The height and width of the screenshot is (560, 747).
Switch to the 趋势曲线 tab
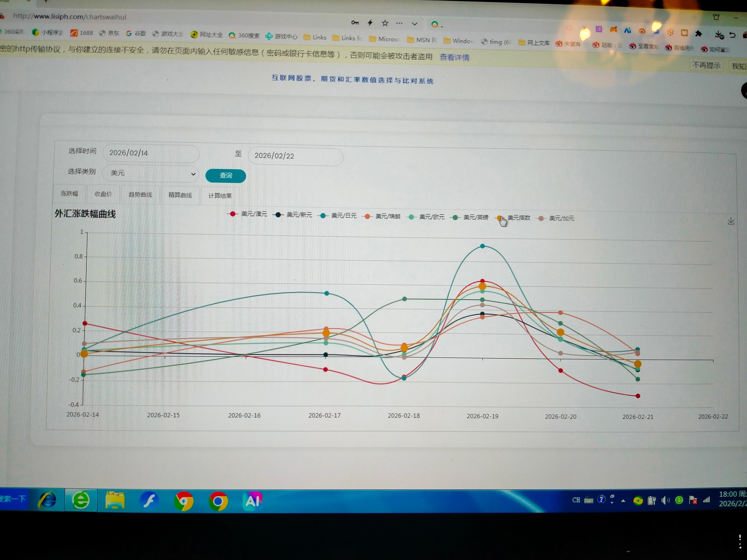140,195
